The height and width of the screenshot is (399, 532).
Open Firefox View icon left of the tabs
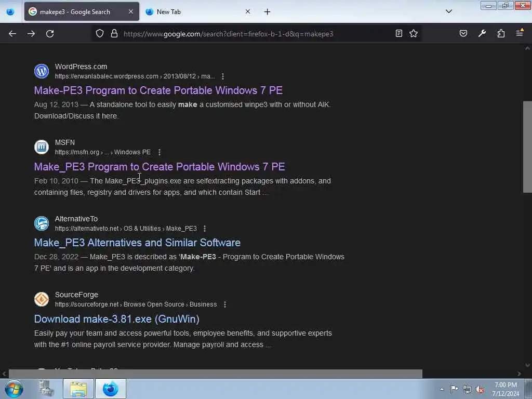click(x=10, y=12)
